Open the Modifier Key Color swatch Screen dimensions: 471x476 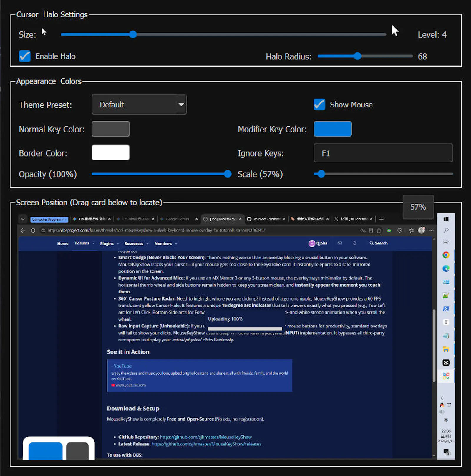click(333, 129)
